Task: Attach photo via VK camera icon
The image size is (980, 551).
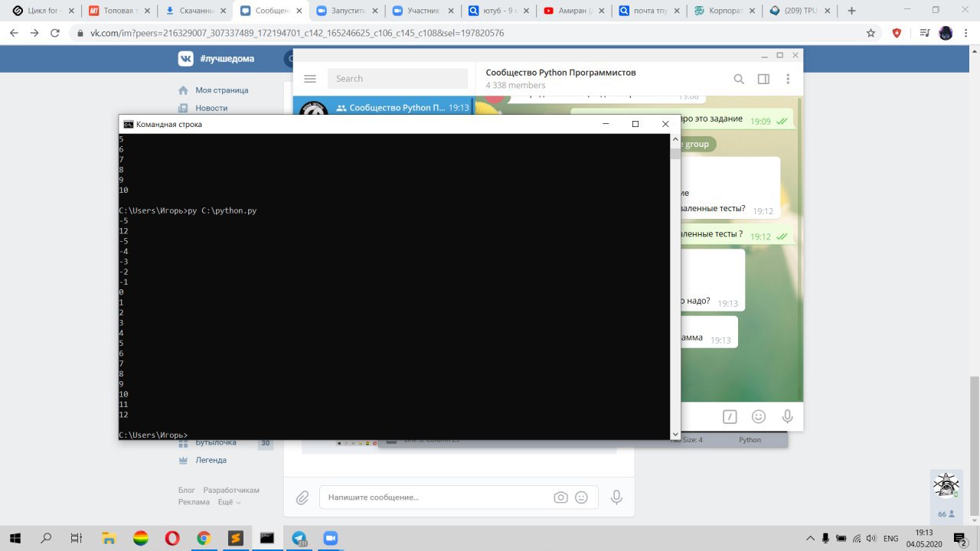Action: click(x=561, y=497)
